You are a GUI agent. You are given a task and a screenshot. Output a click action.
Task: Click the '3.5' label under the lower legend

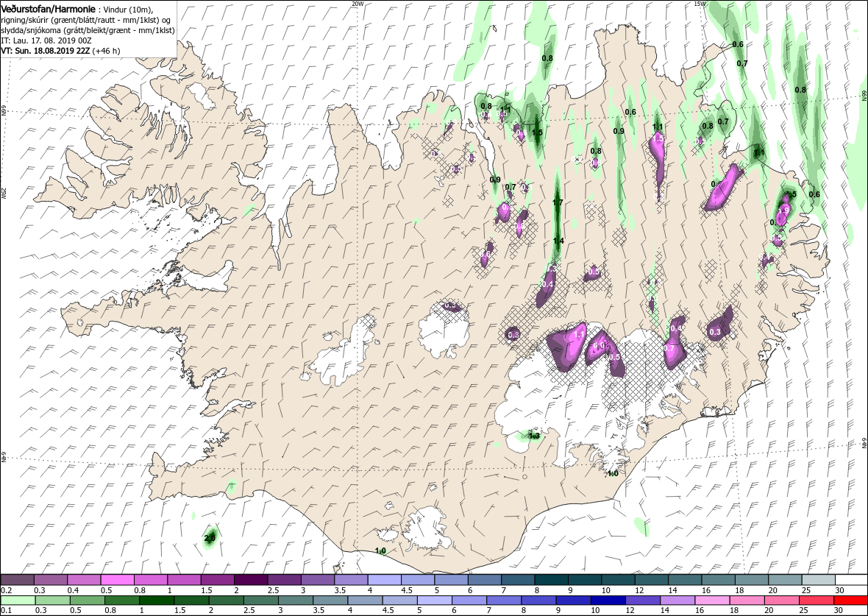point(319,611)
